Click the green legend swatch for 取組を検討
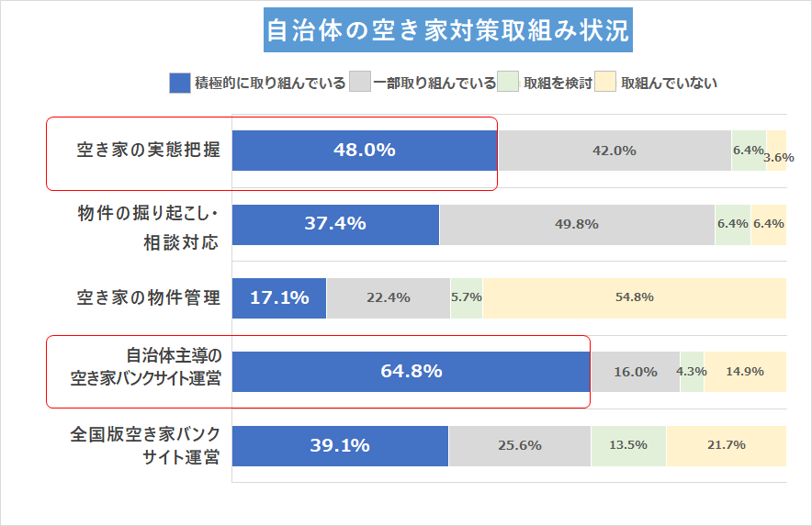This screenshot has height=526, width=812. (508, 83)
